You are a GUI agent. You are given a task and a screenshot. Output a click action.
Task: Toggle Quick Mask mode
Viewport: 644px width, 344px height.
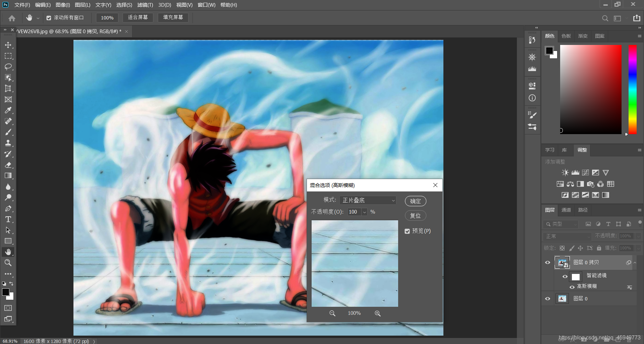(8, 308)
